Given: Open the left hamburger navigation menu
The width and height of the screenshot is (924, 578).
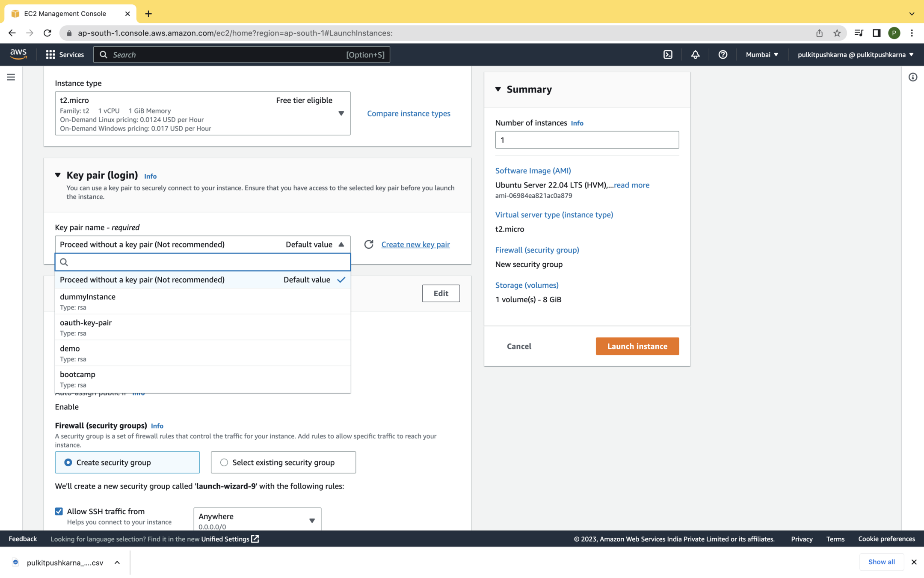Looking at the screenshot, I should click(x=11, y=77).
